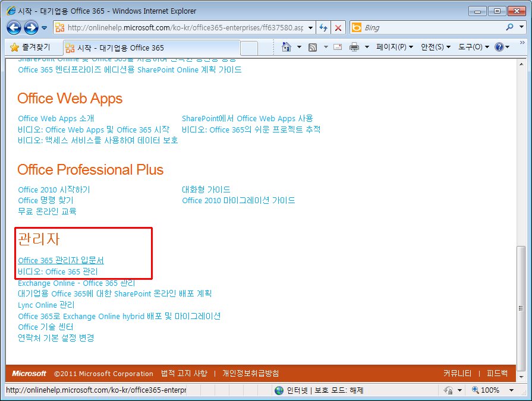532x401 pixels.
Task: Click the search magnifier icon
Action: pos(509,27)
